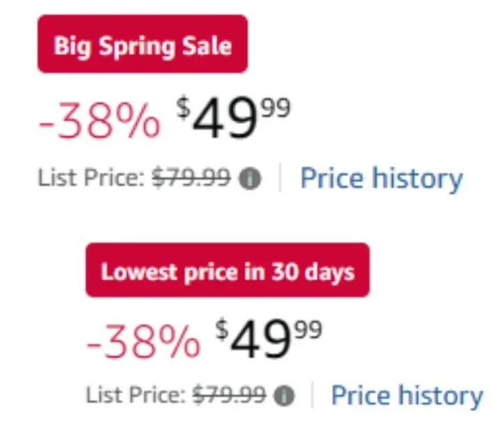
Task: Click the Lowest price in 30 days badge
Action: 228,271
